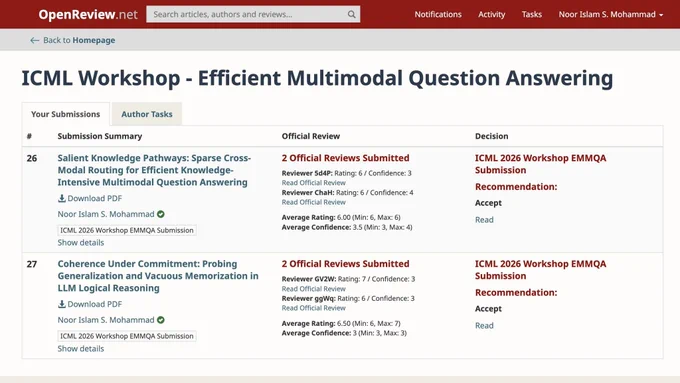The image size is (680, 383).
Task: Switch to the Author Tasks tab
Action: [147, 114]
